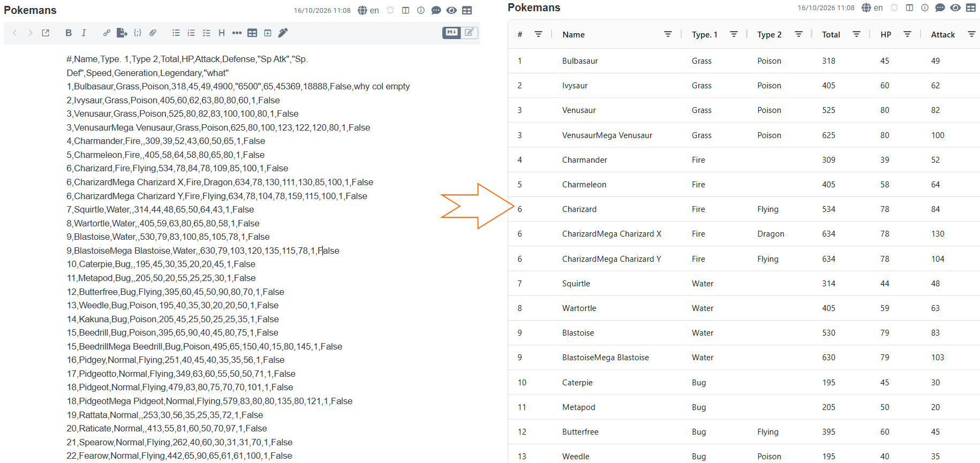Click the Pokemans title in the left editor

(30, 10)
